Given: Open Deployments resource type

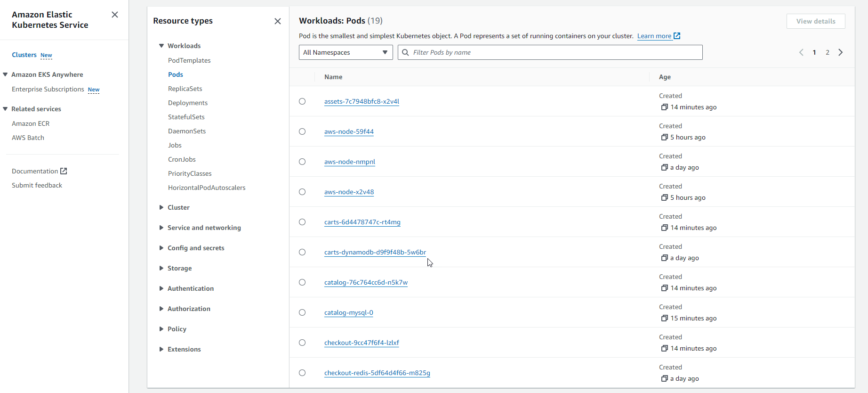Looking at the screenshot, I should pos(188,103).
